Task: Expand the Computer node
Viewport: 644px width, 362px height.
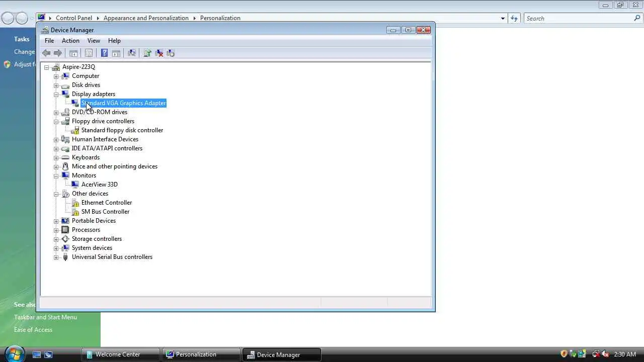Action: tap(56, 76)
